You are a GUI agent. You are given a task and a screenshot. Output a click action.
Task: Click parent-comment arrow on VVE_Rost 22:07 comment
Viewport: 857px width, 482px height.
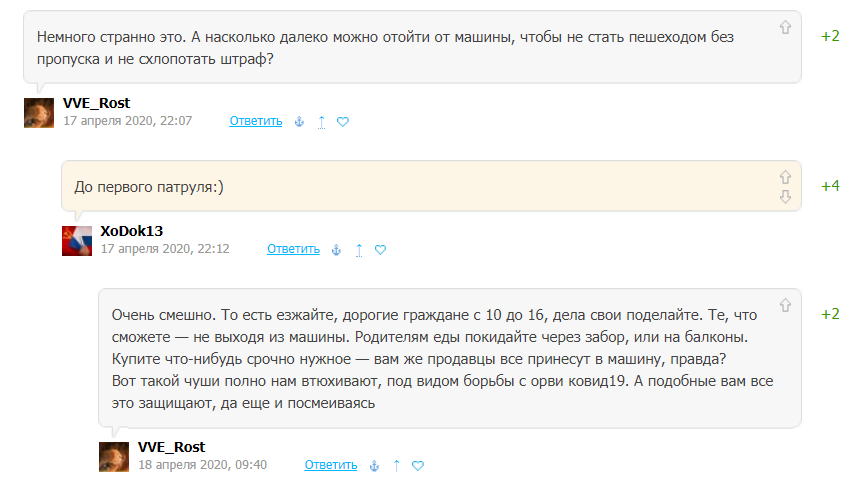pyautogui.click(x=321, y=122)
